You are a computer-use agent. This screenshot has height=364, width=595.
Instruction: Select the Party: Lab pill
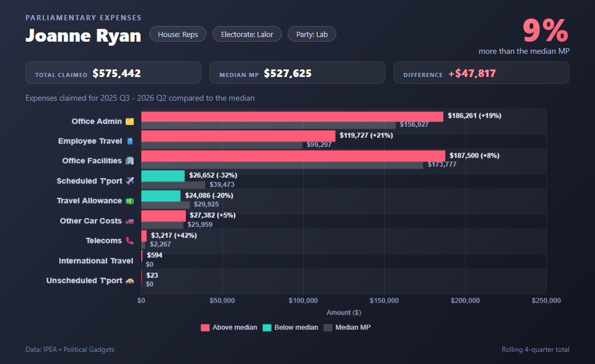click(x=312, y=34)
